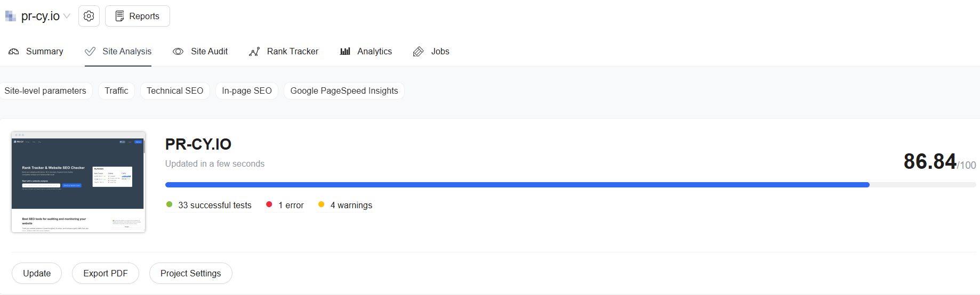
Task: Expand the pr-cy.io project dropdown chevron
Action: 67,17
